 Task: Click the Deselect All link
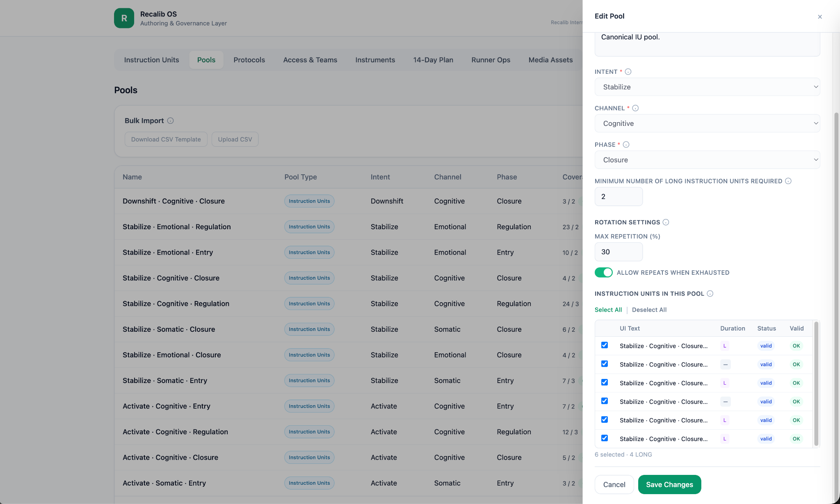(649, 310)
